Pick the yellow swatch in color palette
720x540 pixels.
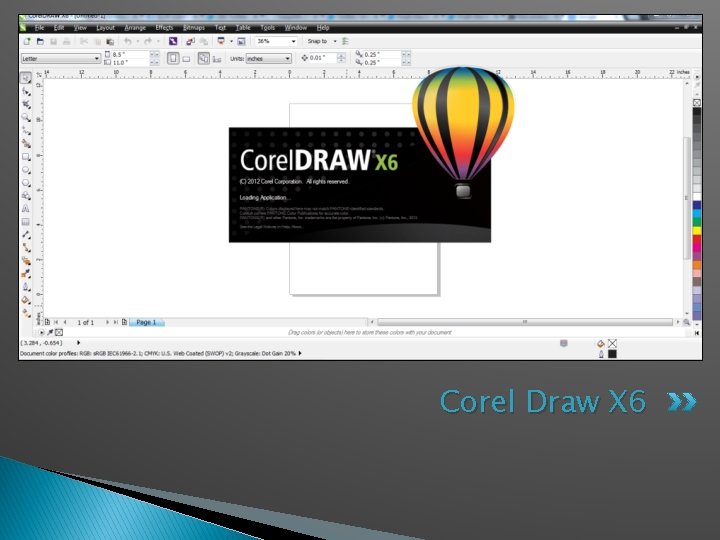[x=697, y=231]
